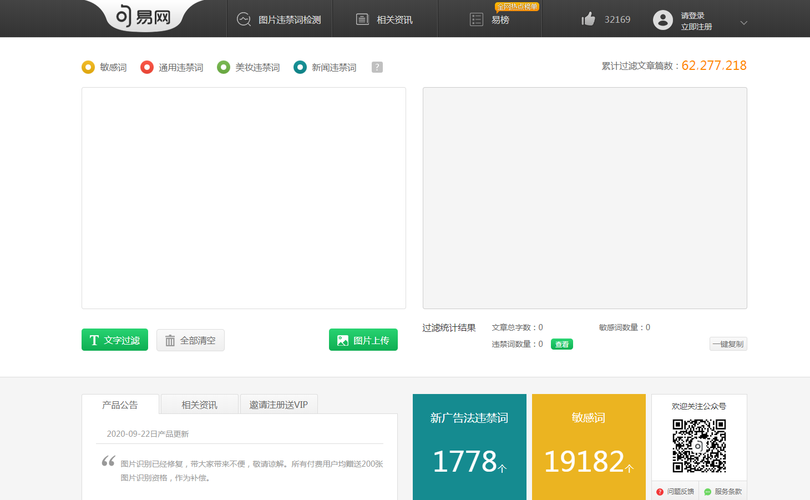Click the thumbs-up like icon
810x500 pixels.
[588, 19]
